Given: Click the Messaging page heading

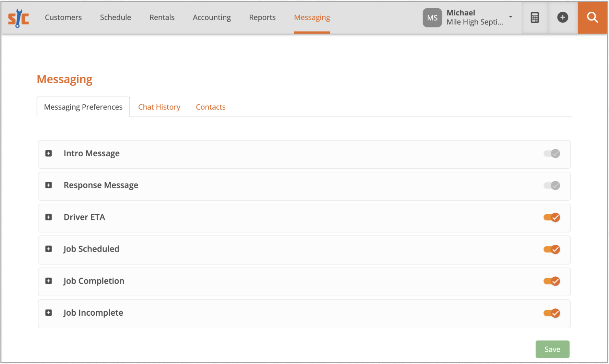Looking at the screenshot, I should pos(64,79).
